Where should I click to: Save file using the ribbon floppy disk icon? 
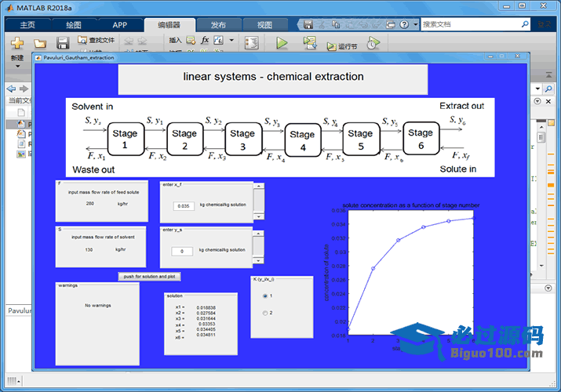(63, 43)
